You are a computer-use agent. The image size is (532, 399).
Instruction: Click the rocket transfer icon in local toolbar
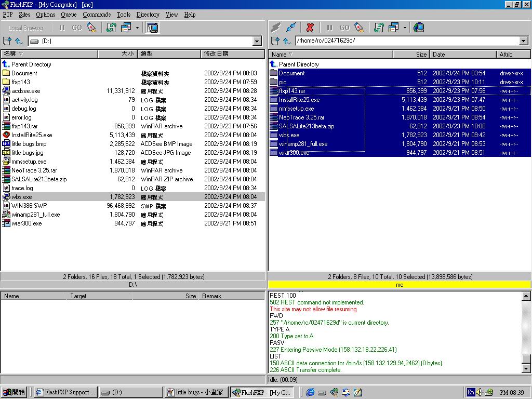click(x=91, y=28)
